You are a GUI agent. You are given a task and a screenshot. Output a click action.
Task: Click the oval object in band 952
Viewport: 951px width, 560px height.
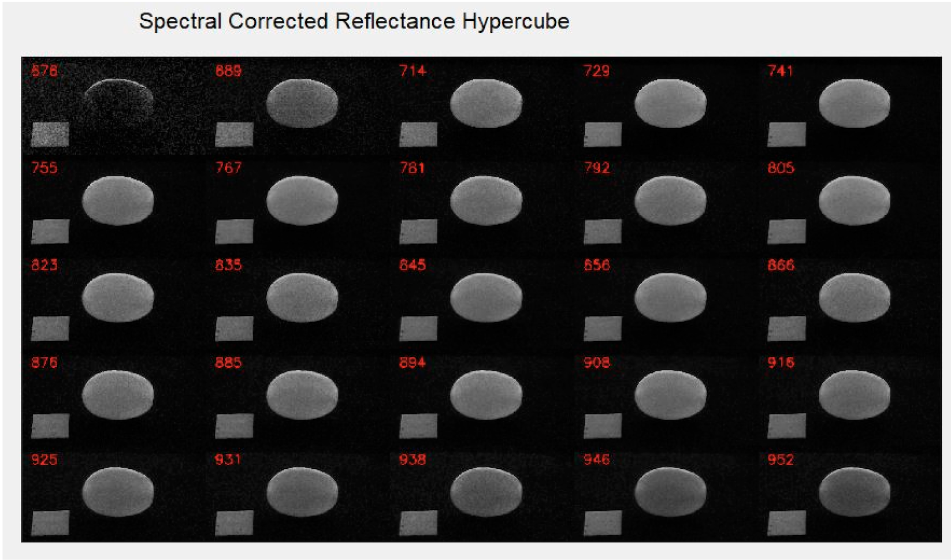[855, 492]
